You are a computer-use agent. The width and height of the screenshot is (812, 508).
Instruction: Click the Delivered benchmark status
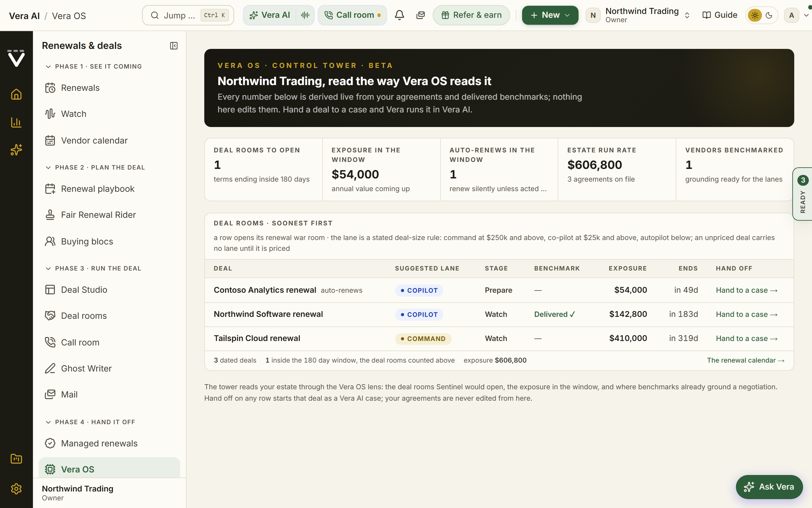[555, 314]
